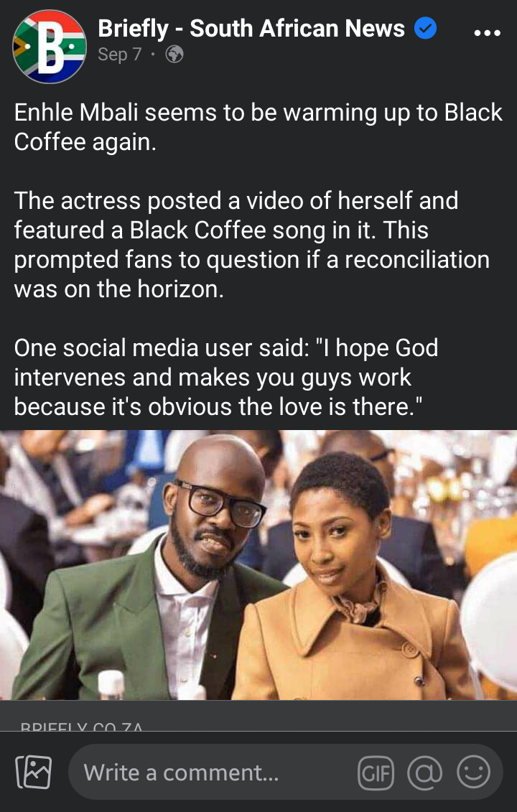Attach a photo using the image icon
Viewport: 517px width, 812px height.
(x=34, y=772)
